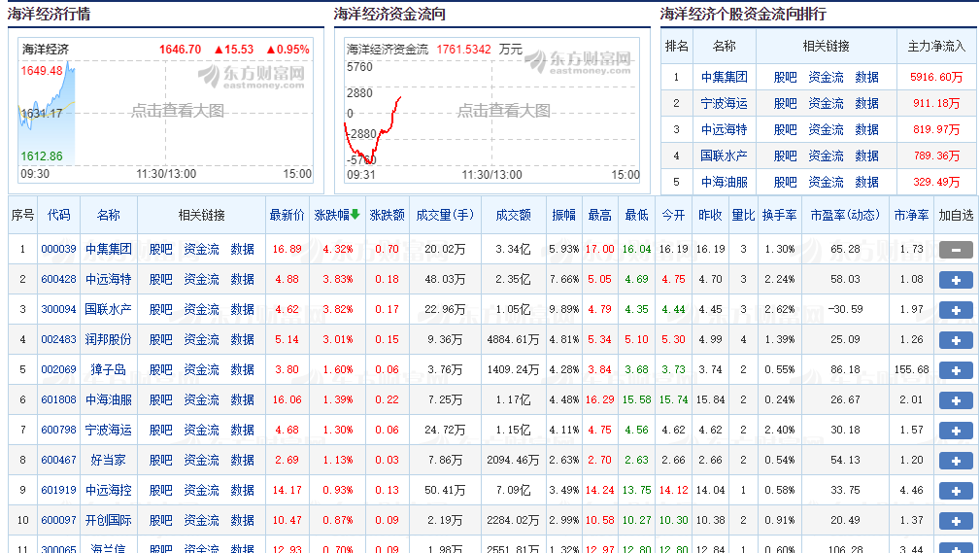980x553 pixels.
Task: Add 润邦股份 to watchlist with plus button
Action: point(956,340)
